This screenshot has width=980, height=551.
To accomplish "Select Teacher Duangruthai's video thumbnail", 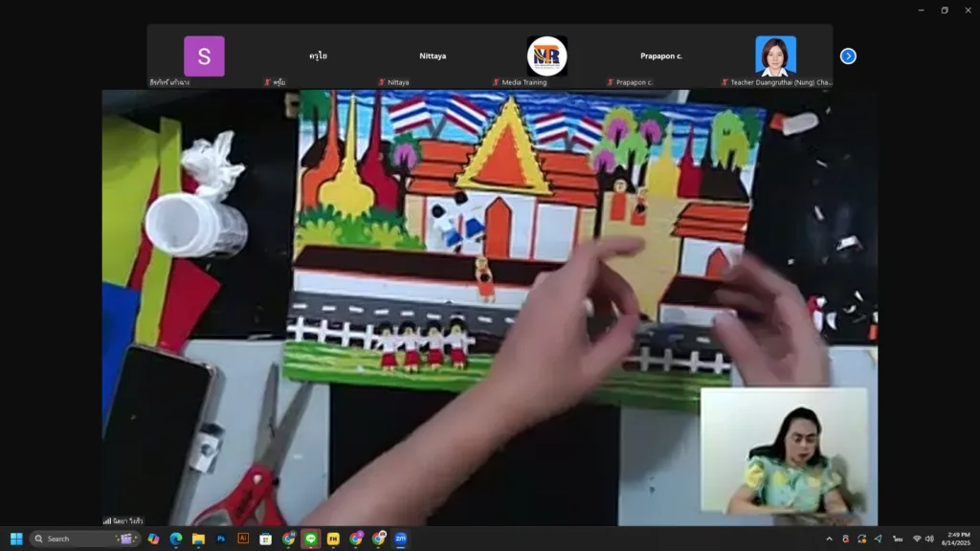I will coord(775,56).
